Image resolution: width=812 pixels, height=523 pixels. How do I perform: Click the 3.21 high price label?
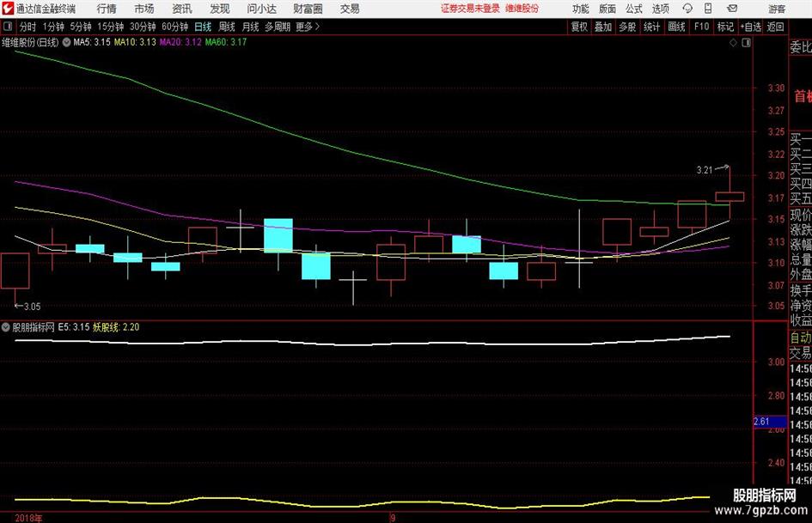[705, 170]
